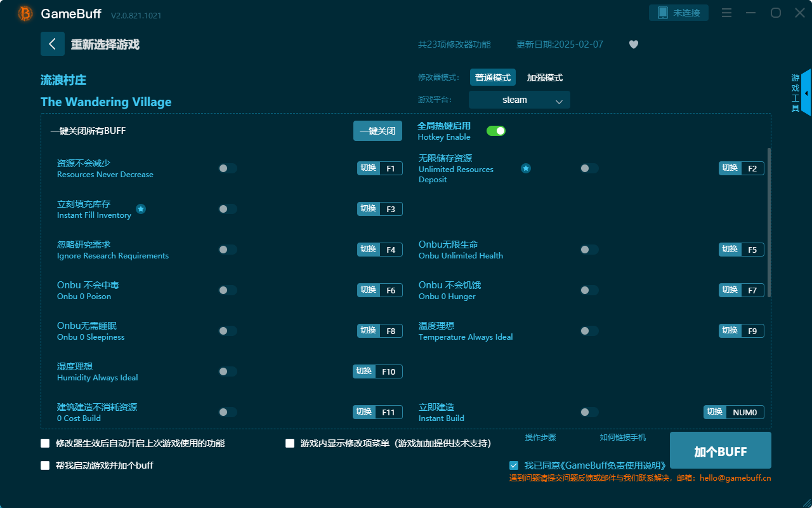
Task: Click F11 hotkey for 0 Cost Build
Action: point(378,412)
